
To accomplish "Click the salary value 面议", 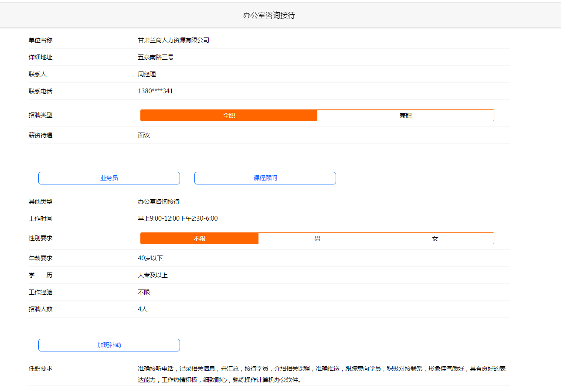I will click(x=144, y=135).
